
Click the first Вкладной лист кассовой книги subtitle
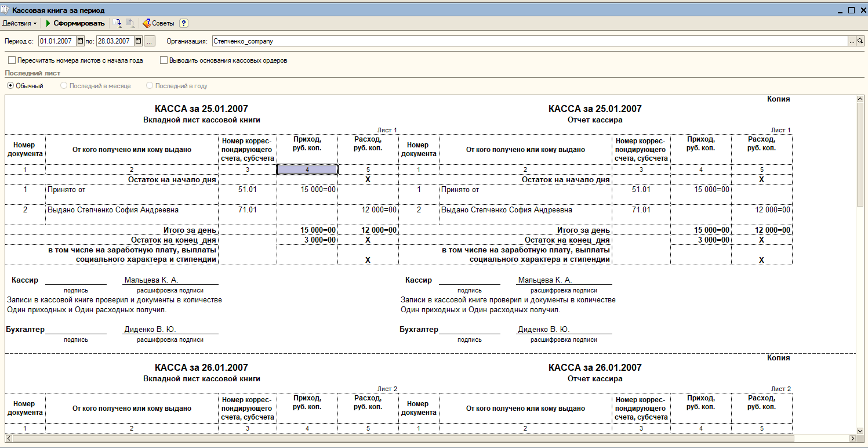click(x=201, y=120)
